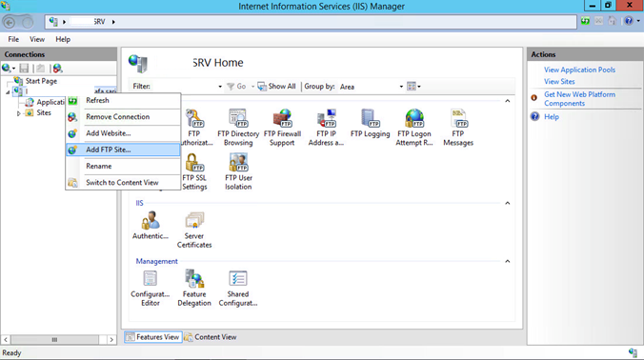Screen dimensions: 644x360
Task: Click the Show All button
Action: click(276, 87)
